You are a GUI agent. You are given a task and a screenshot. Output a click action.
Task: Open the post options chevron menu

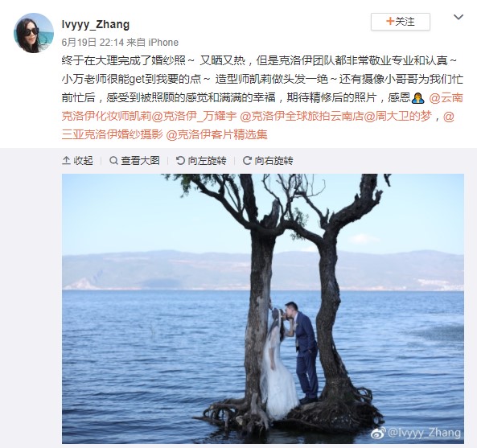pyautogui.click(x=458, y=17)
